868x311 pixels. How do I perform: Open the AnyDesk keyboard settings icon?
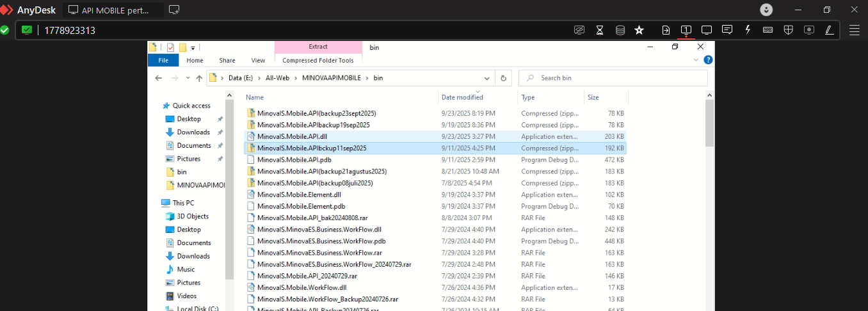point(768,30)
